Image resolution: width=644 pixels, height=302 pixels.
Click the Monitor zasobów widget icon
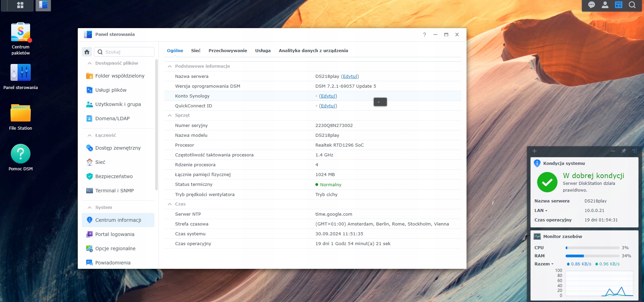click(537, 236)
